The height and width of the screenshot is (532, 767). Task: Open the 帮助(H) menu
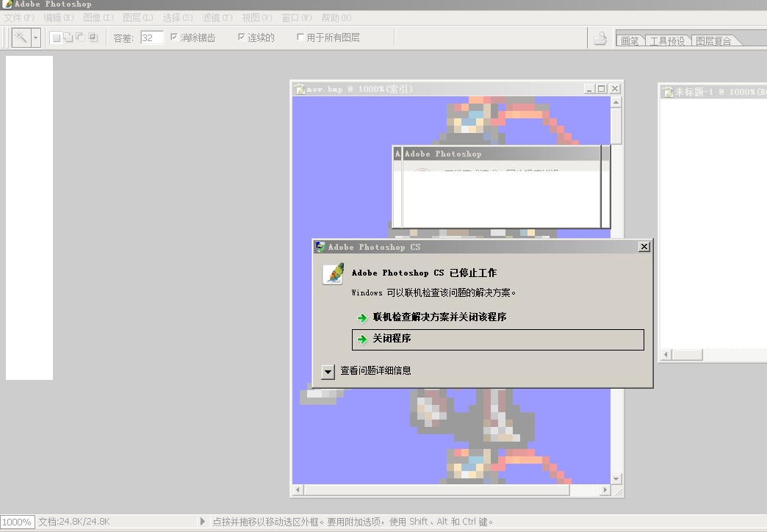(x=336, y=18)
